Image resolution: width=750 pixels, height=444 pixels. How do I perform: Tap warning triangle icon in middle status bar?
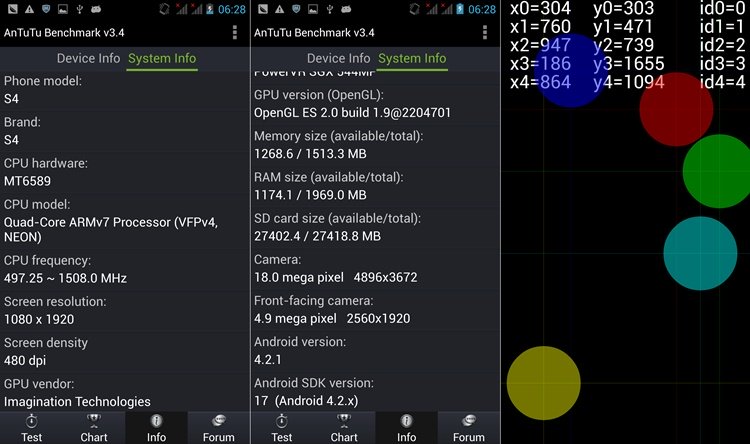[280, 9]
